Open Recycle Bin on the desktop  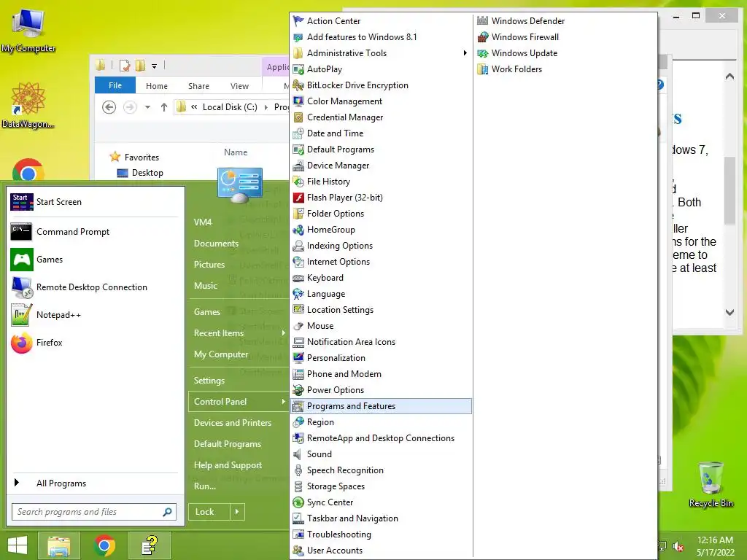click(x=711, y=484)
